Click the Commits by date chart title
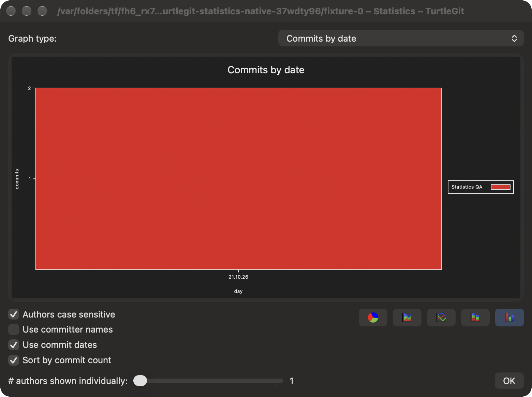This screenshot has width=532, height=397. click(266, 70)
